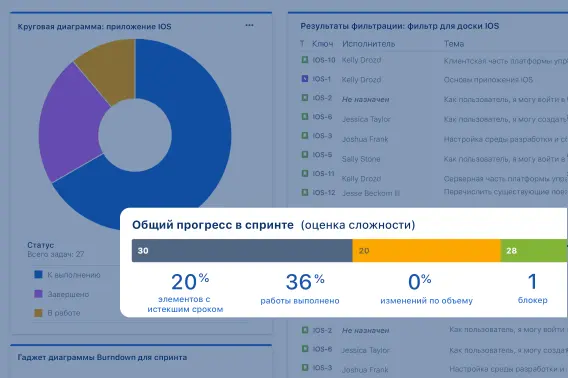
Task: Click assignee 'Jesse Beckom III'
Action: click(x=371, y=193)
